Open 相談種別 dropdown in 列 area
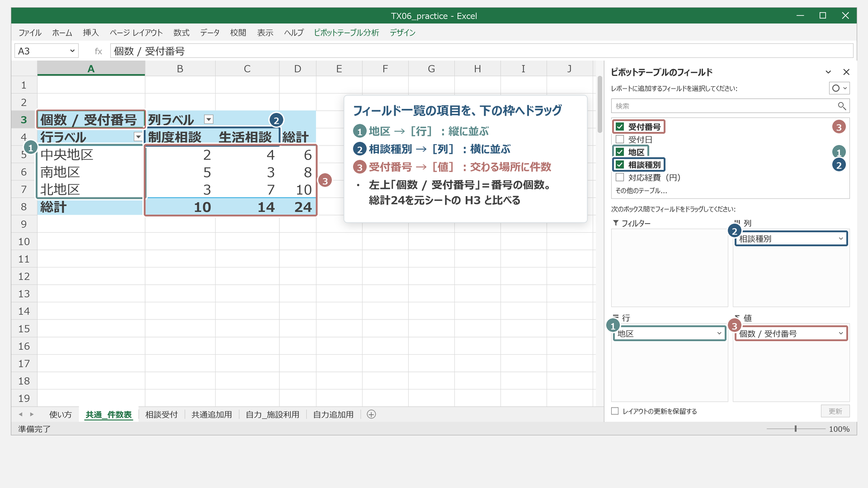Image resolution: width=868 pixels, height=488 pixels. point(841,239)
